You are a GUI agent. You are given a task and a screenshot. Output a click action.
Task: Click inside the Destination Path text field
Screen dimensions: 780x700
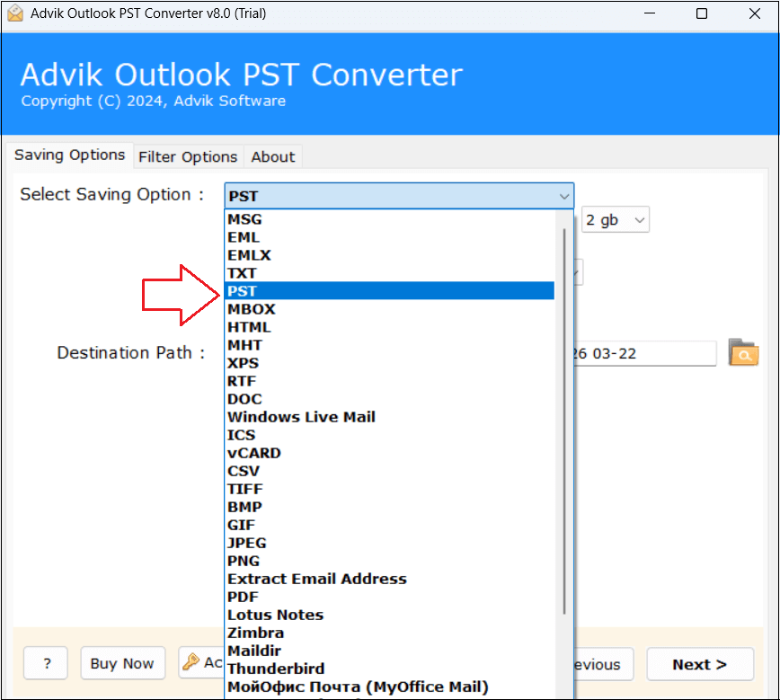[643, 353]
